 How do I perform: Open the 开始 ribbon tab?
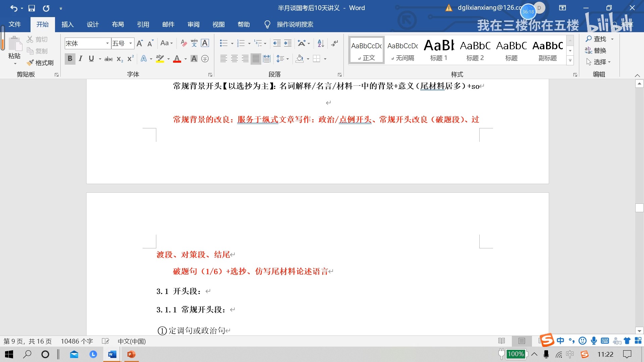click(x=42, y=24)
